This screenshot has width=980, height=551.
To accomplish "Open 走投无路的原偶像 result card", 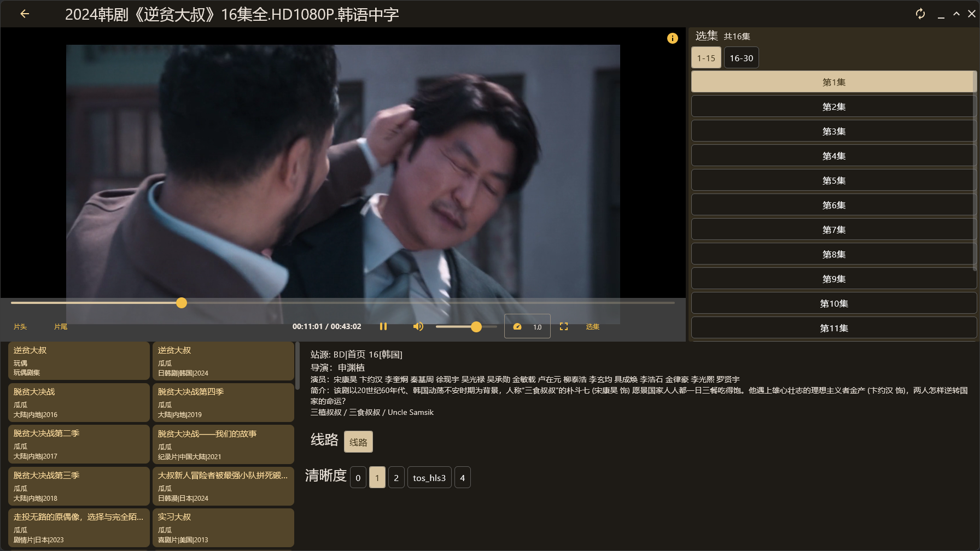I will pos(79,527).
